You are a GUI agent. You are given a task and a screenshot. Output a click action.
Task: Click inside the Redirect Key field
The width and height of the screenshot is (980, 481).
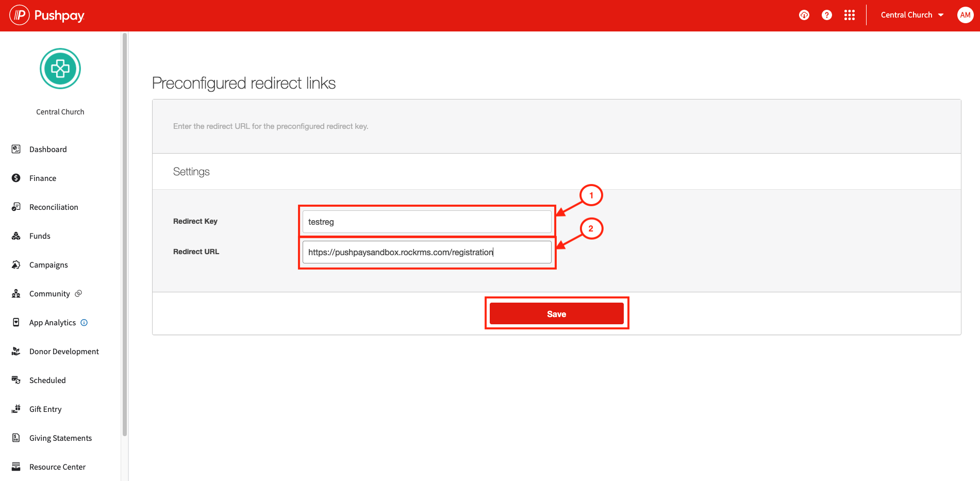(426, 222)
